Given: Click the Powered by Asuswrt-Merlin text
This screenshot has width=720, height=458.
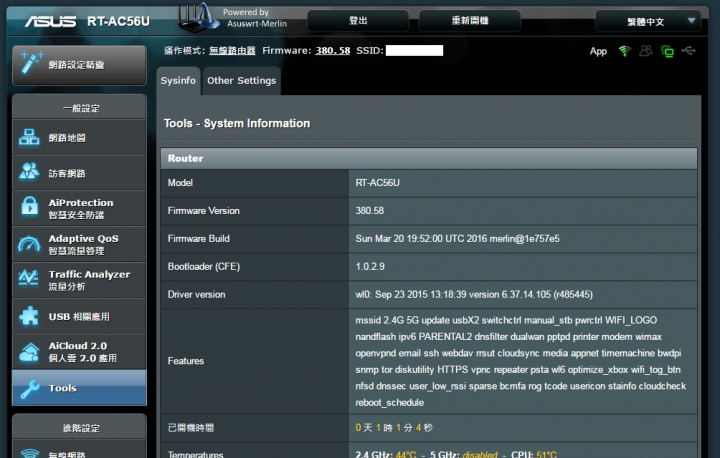Looking at the screenshot, I should pyautogui.click(x=255, y=18).
